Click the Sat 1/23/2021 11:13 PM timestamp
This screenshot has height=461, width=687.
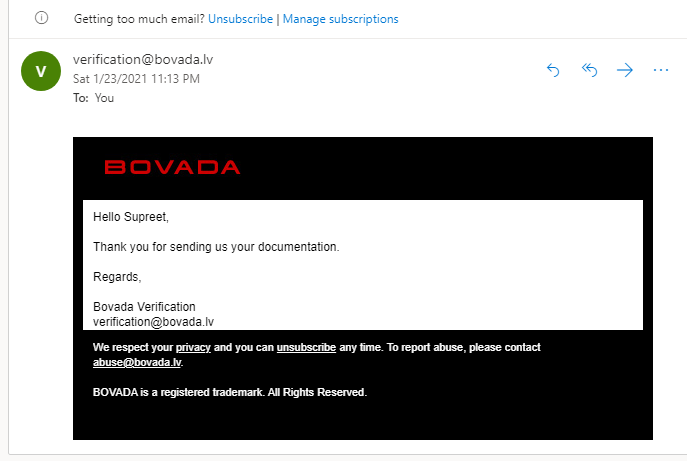pyautogui.click(x=136, y=79)
